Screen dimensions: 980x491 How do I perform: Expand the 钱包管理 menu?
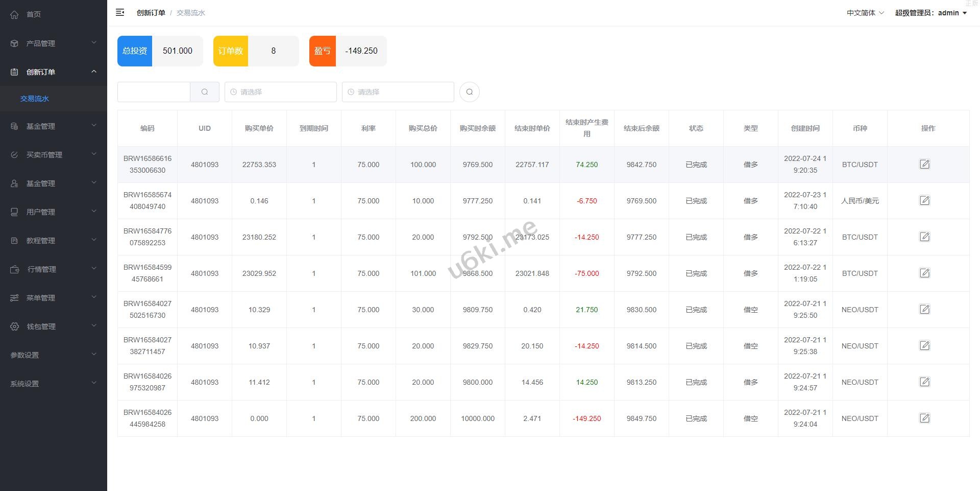click(x=53, y=326)
